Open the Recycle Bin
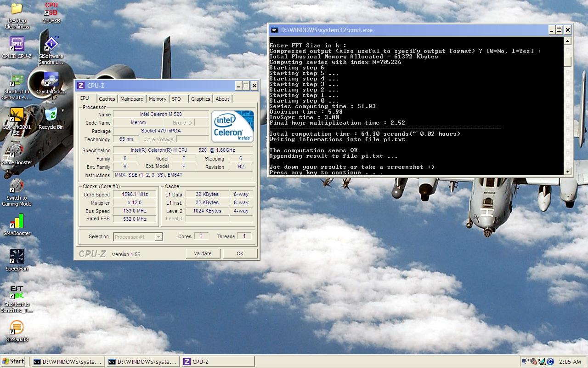Screen dimensions: 588x368 tap(51, 119)
